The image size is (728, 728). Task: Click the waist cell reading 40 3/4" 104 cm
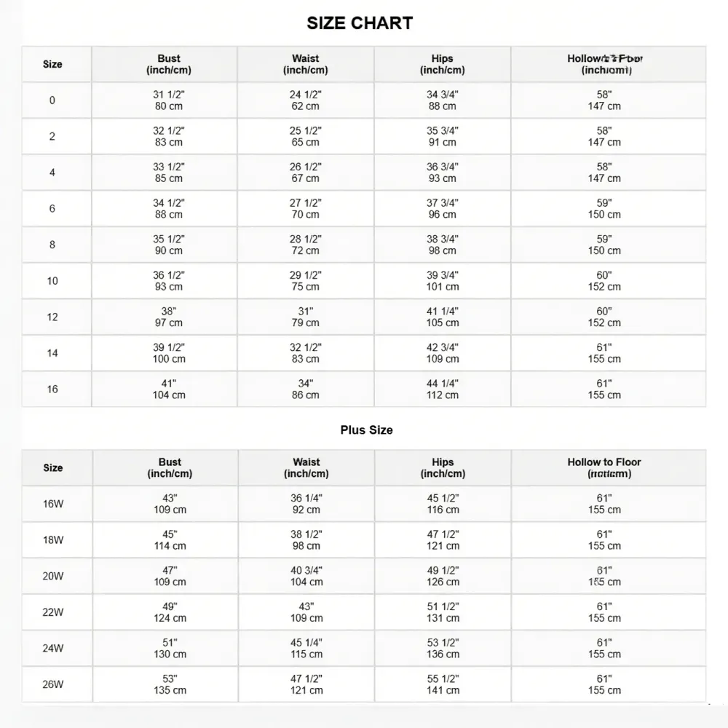point(306,576)
